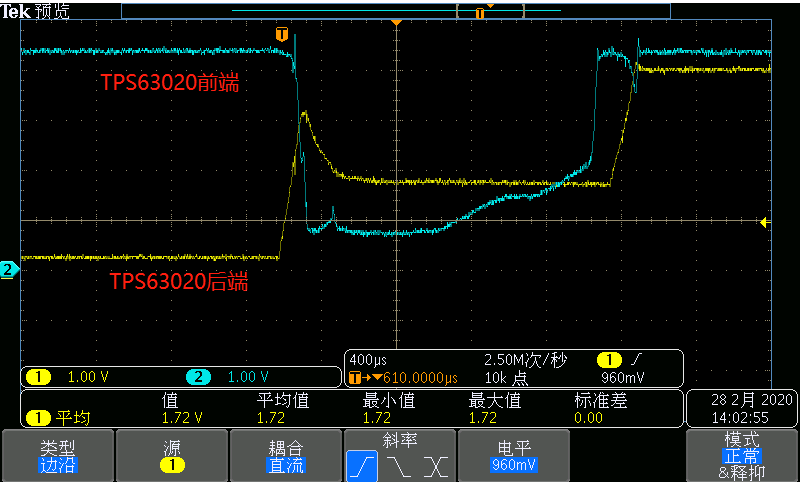
Task: Click the 14:02:55 time display
Action: click(740, 418)
